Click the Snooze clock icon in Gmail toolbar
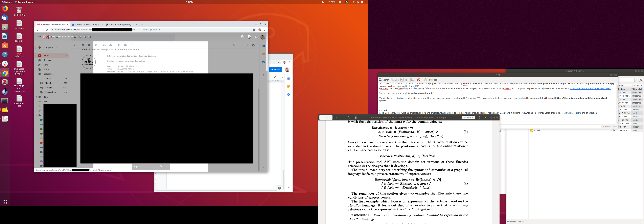The width and height of the screenshot is (644, 224). pyautogui.click(x=111, y=45)
